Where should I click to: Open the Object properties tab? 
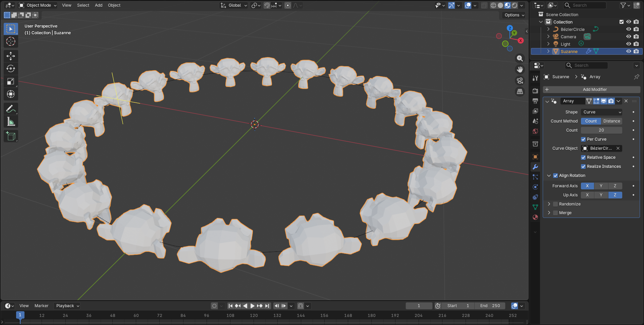535,157
